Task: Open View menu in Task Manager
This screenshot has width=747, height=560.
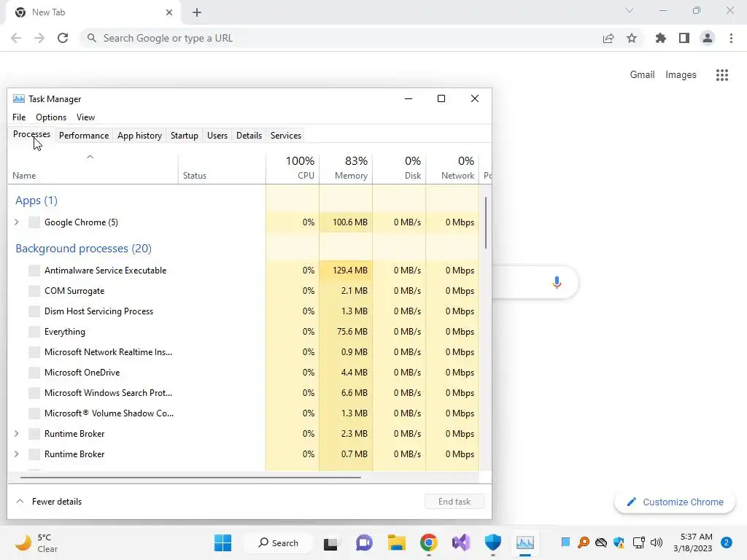Action: click(86, 117)
